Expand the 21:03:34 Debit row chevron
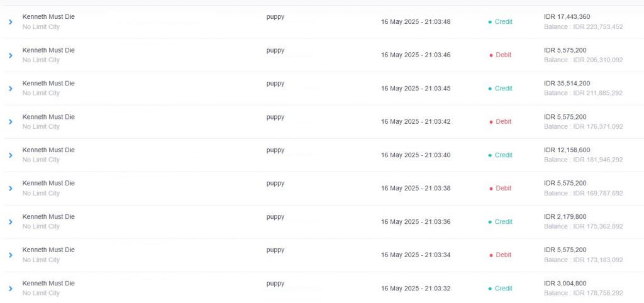644x303 pixels. tap(11, 255)
